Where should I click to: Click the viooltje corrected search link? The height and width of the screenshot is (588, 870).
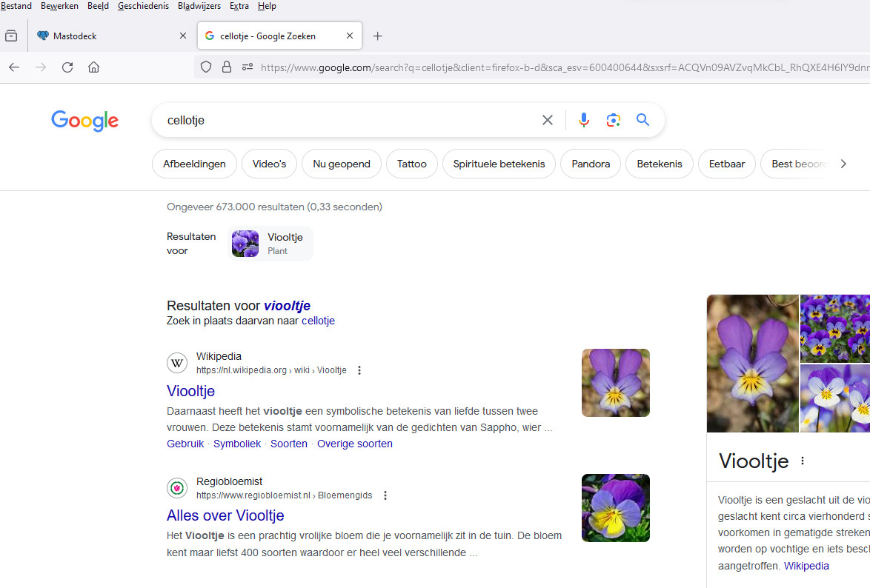coord(287,306)
